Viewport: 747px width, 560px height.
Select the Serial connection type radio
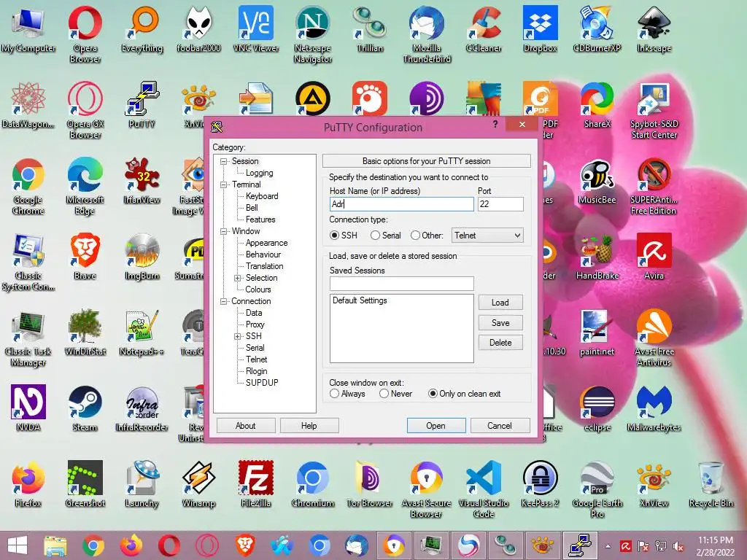tap(376, 236)
